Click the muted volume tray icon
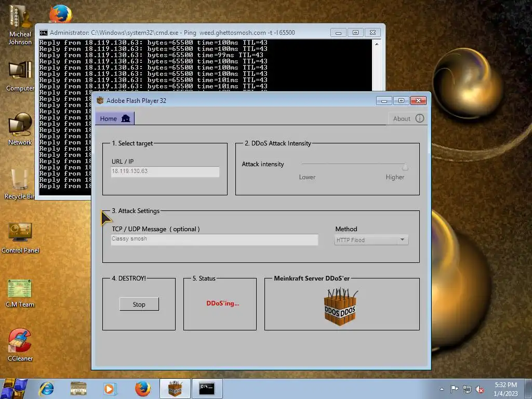 point(480,389)
